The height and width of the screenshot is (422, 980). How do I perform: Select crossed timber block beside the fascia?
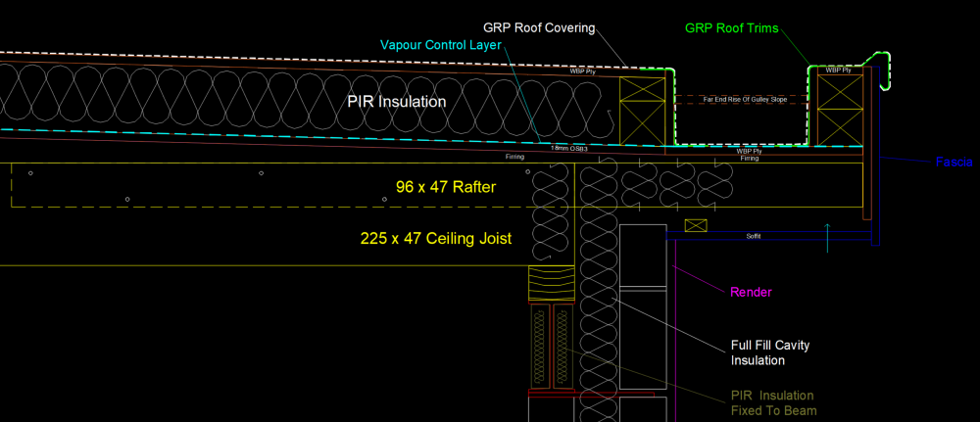click(840, 110)
